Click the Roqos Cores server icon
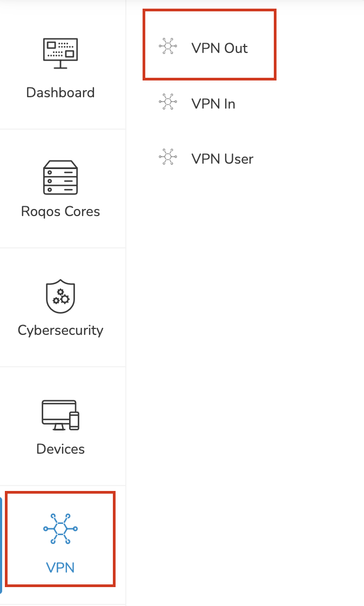The image size is (364, 606). pos(60,177)
